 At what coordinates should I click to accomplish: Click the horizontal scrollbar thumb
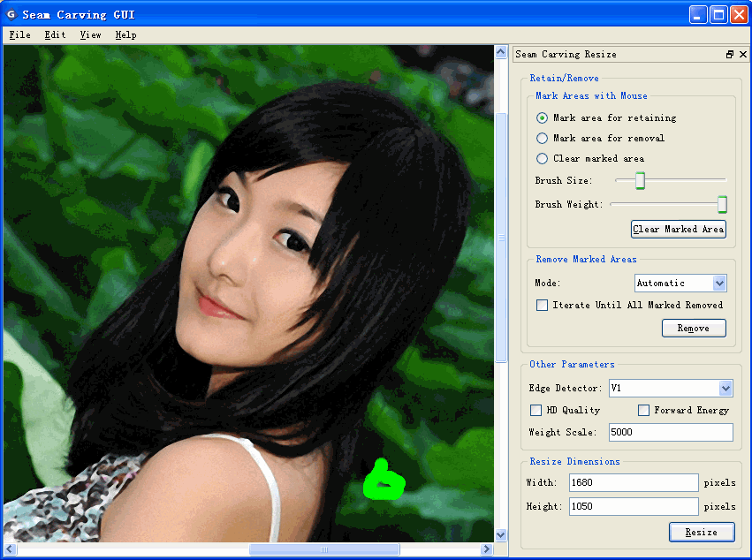click(x=324, y=549)
